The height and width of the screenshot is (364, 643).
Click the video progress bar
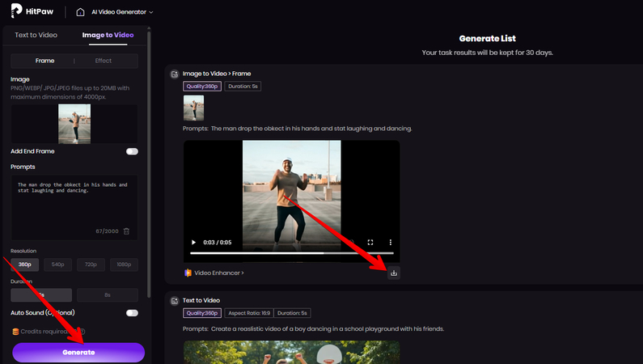pos(291,253)
